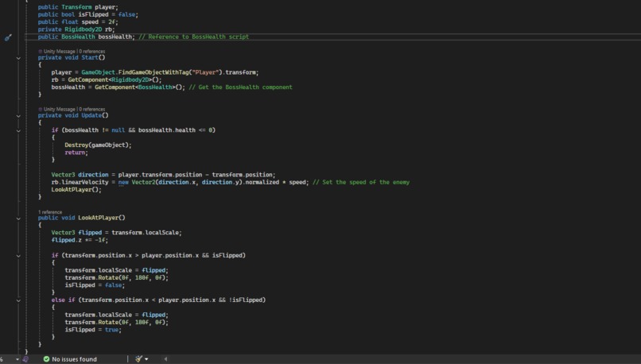Click the Update method name in its declaration
The width and height of the screenshot is (641, 364).
point(91,115)
